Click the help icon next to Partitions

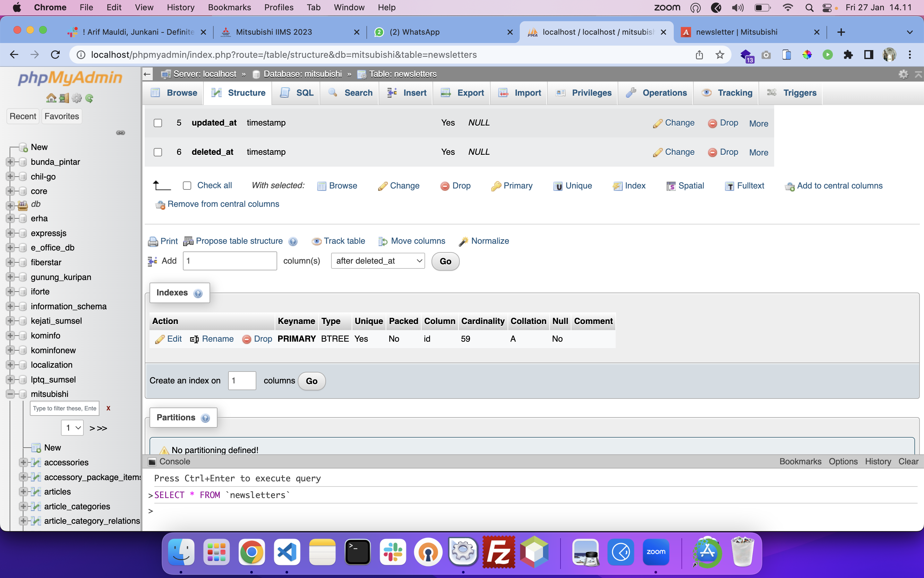click(205, 418)
